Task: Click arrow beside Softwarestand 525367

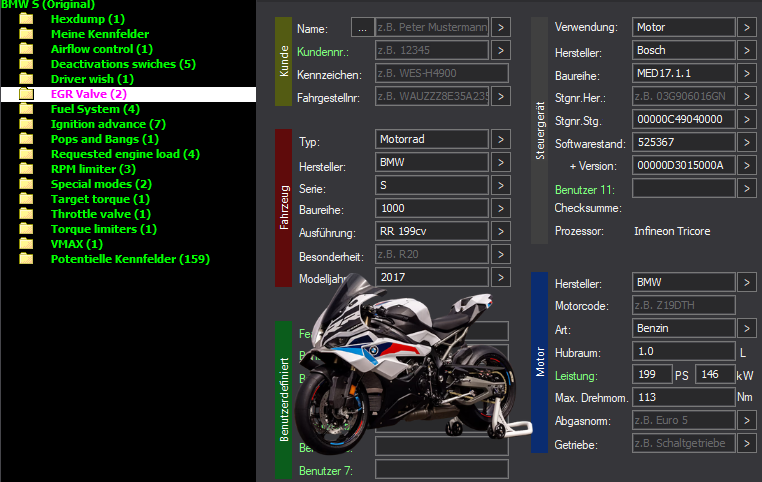Action: [x=747, y=142]
